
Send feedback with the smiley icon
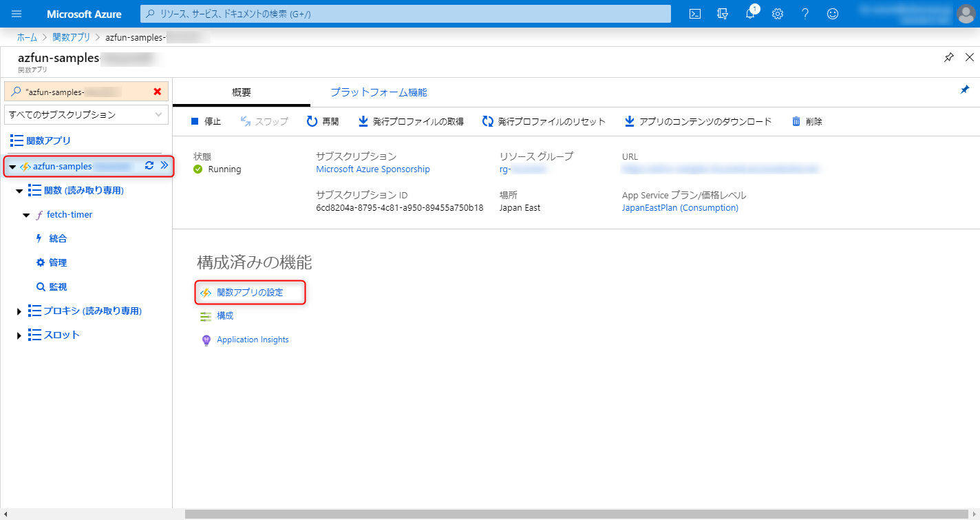(x=833, y=14)
